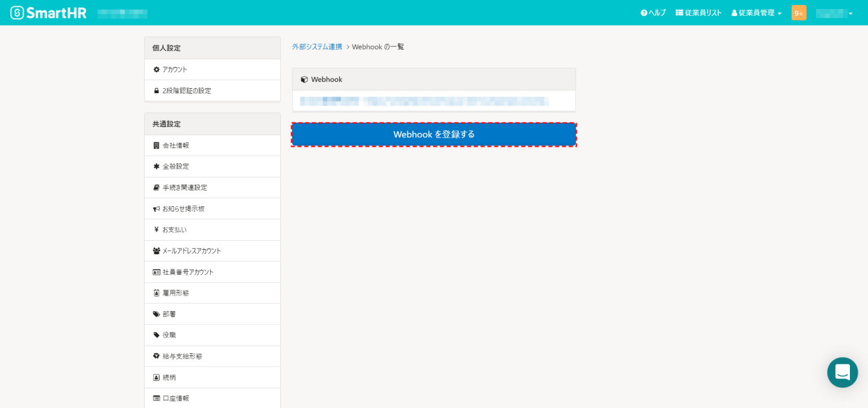Select the yen icon for お支払い
Image resolution: width=868 pixels, height=408 pixels.
pos(157,229)
